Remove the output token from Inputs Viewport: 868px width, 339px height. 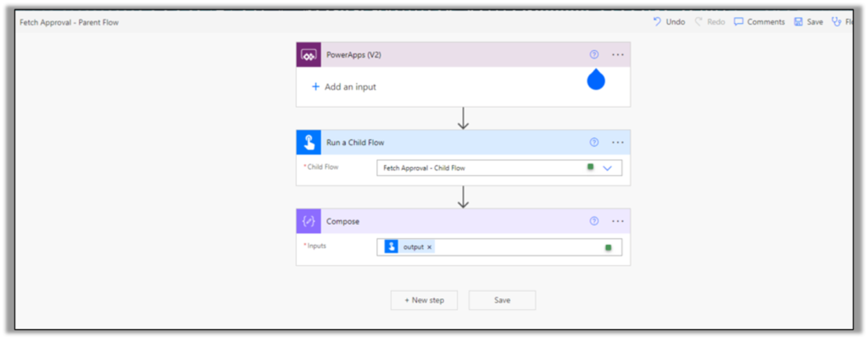(x=429, y=247)
